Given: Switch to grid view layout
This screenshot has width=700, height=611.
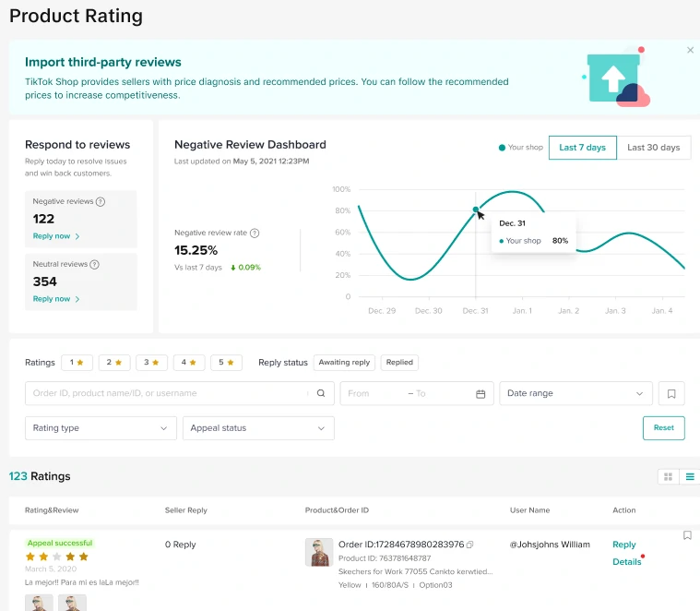Looking at the screenshot, I should tap(668, 477).
